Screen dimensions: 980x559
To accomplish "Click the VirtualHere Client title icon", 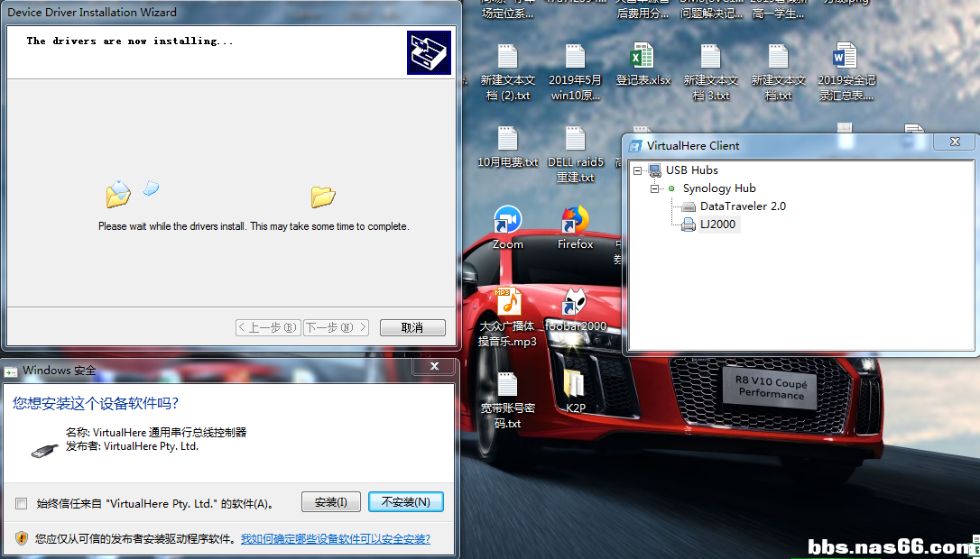I will pyautogui.click(x=635, y=146).
